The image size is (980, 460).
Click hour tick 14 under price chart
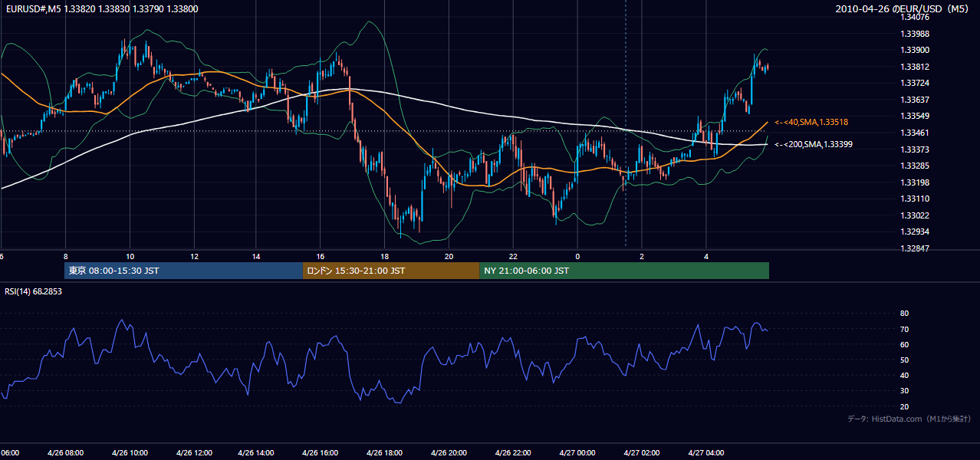[x=258, y=257]
